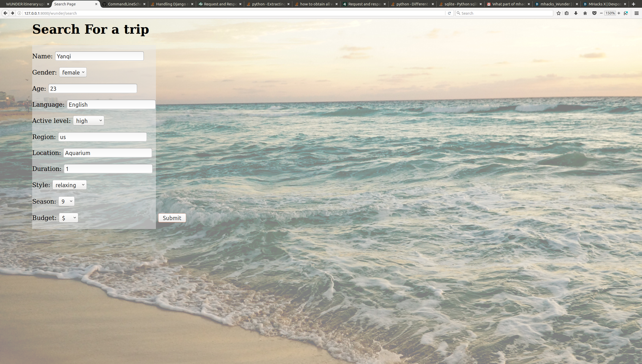Open a new tab with plus
The image size is (642, 364).
634,4
